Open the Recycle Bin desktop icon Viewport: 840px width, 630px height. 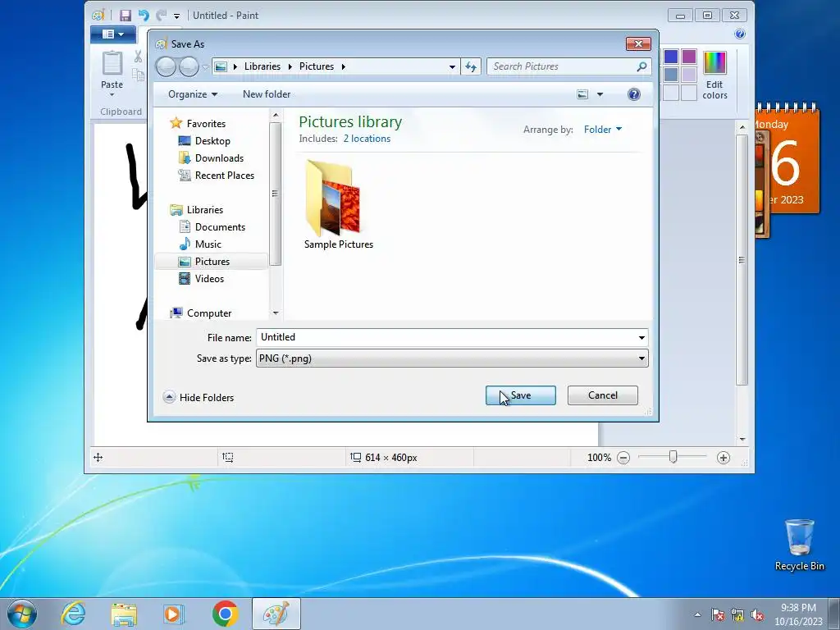pyautogui.click(x=799, y=545)
